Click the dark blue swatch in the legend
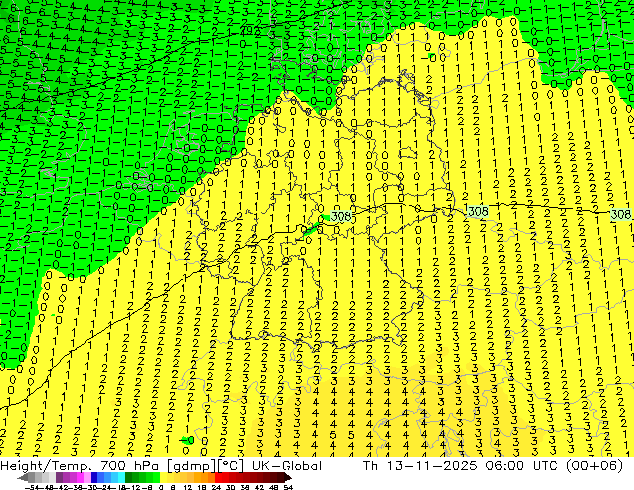This screenshot has height=490, width=634. 94,478
